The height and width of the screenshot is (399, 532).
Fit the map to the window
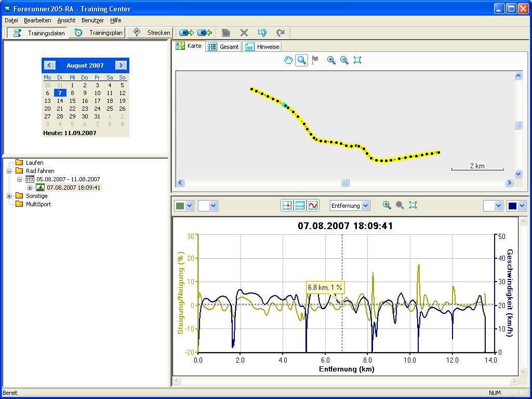(x=357, y=60)
